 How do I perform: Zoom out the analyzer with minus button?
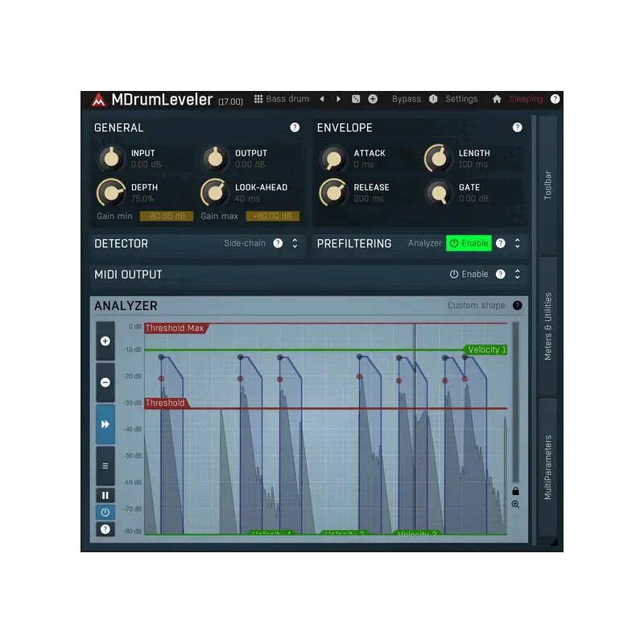pyautogui.click(x=105, y=382)
